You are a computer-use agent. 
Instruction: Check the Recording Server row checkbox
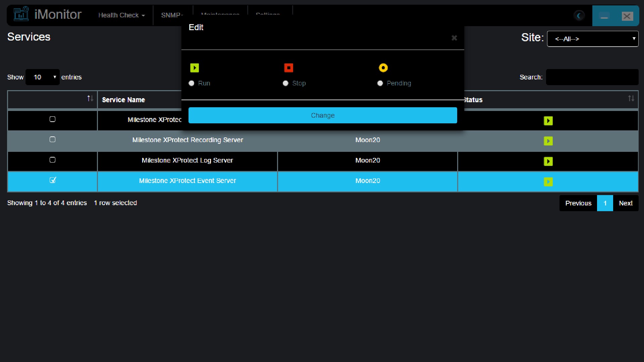tap(52, 139)
